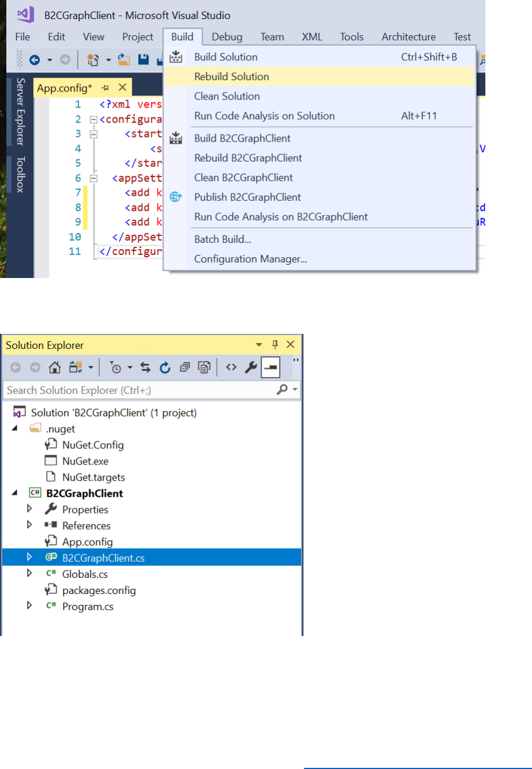
Task: Click the Open File folder icon
Action: click(x=124, y=59)
